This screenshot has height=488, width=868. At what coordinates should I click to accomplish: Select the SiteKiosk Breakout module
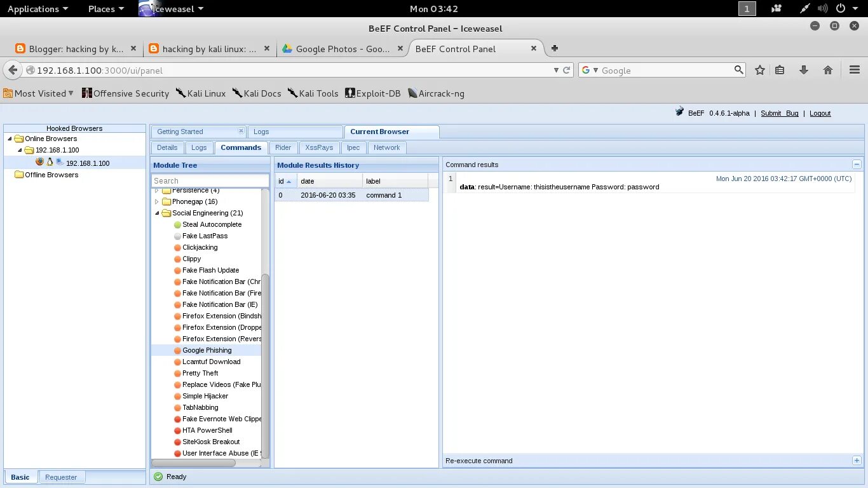pyautogui.click(x=207, y=442)
